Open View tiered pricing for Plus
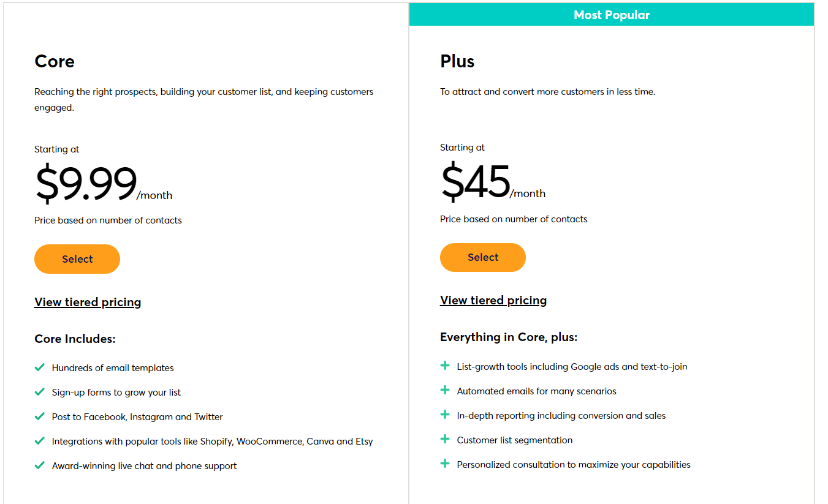This screenshot has height=504, width=828. (493, 300)
